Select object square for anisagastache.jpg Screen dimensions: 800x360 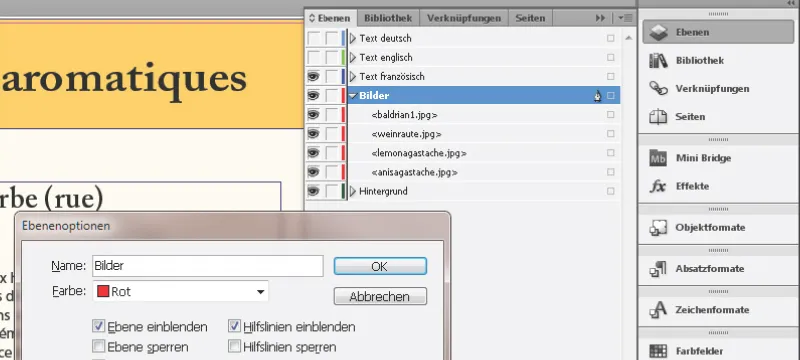(x=611, y=172)
